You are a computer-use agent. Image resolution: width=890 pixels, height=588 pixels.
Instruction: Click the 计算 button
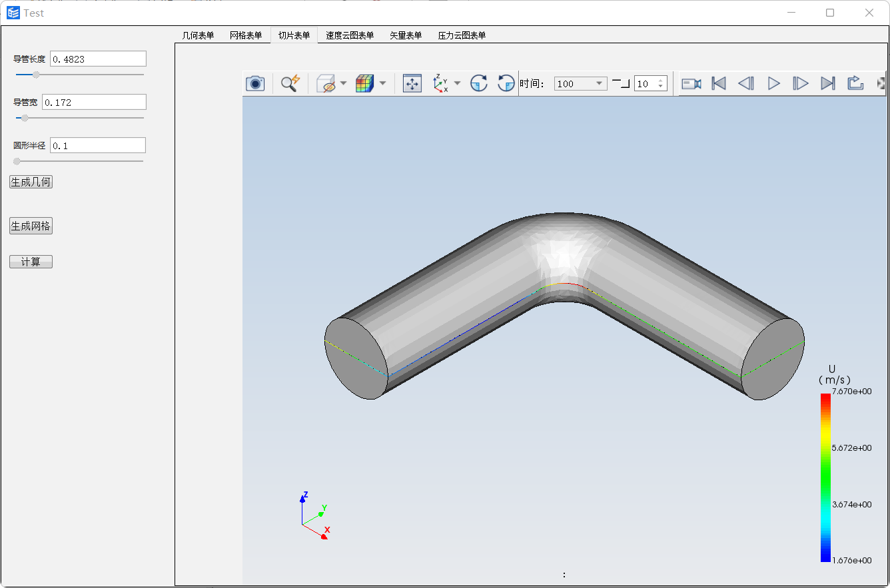[x=31, y=262]
